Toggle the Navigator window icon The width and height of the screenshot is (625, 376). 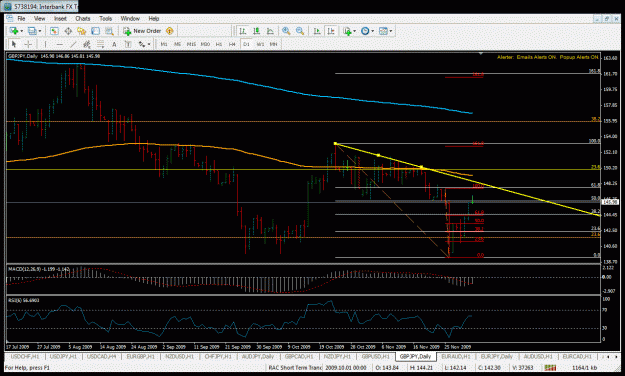click(x=82, y=31)
